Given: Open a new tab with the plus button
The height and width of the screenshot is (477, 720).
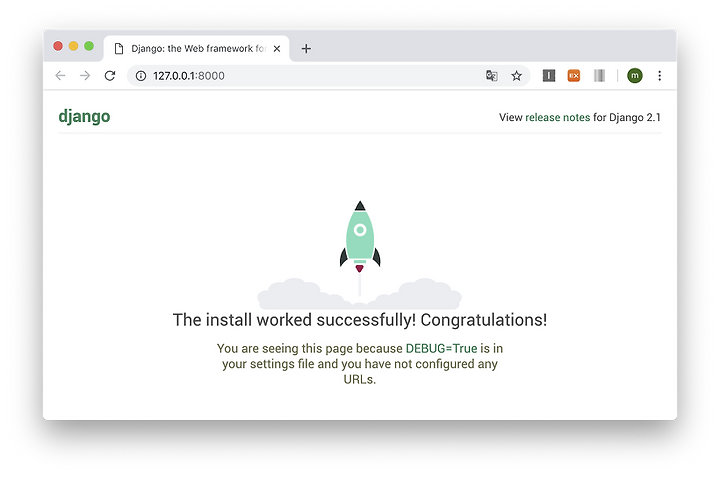Looking at the screenshot, I should pyautogui.click(x=306, y=49).
